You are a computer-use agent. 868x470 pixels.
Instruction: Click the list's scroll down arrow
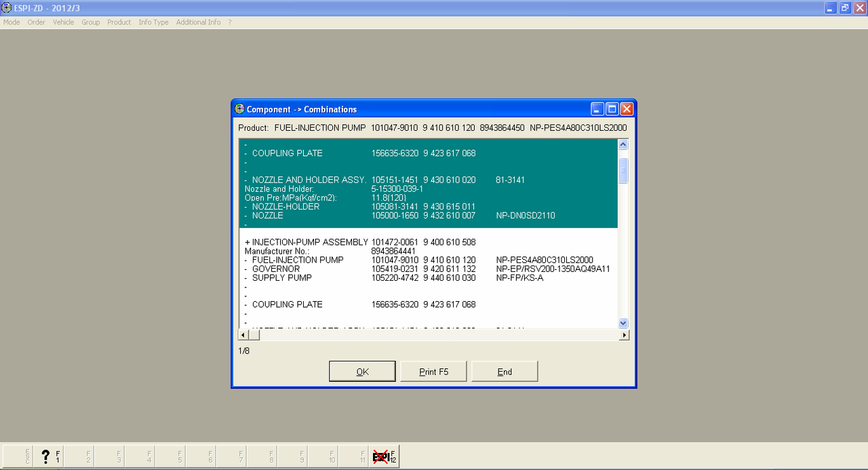pos(623,324)
